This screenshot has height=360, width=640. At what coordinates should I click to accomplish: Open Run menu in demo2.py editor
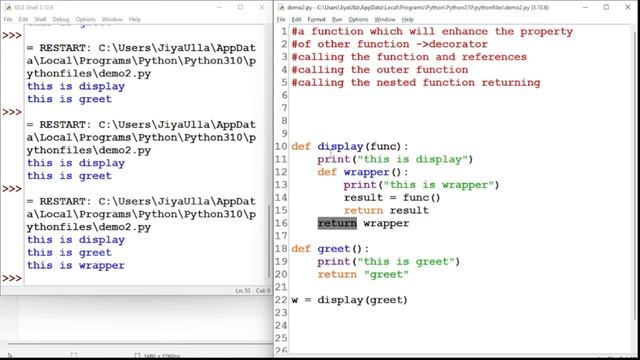point(337,19)
